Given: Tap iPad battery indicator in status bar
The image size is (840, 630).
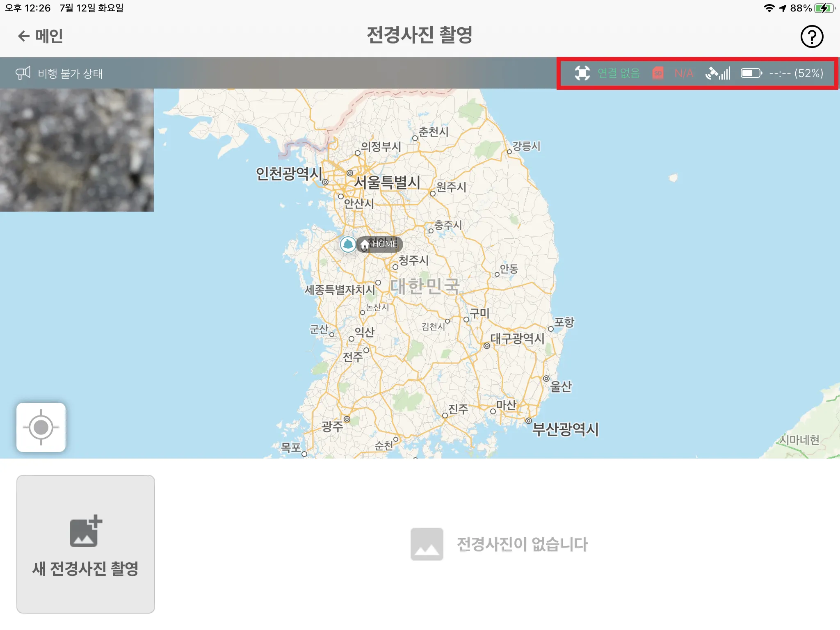Looking at the screenshot, I should pyautogui.click(x=824, y=8).
